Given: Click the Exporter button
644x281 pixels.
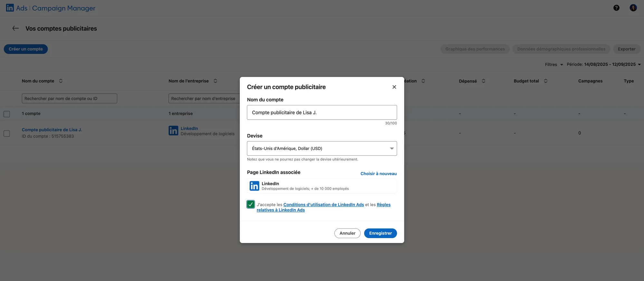Looking at the screenshot, I should (x=627, y=49).
